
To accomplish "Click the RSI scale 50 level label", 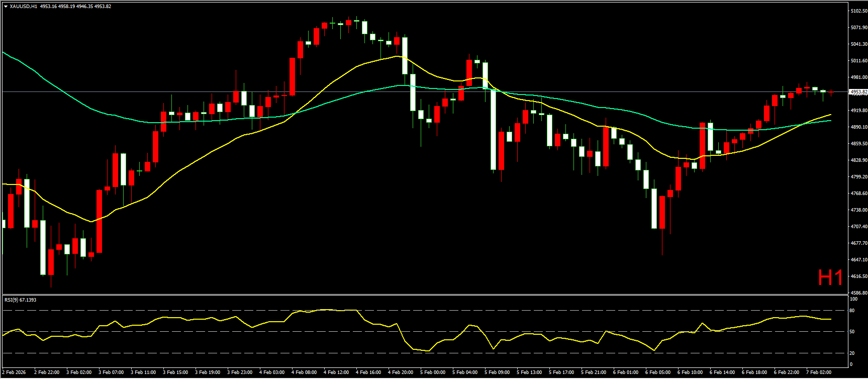I will (852, 332).
